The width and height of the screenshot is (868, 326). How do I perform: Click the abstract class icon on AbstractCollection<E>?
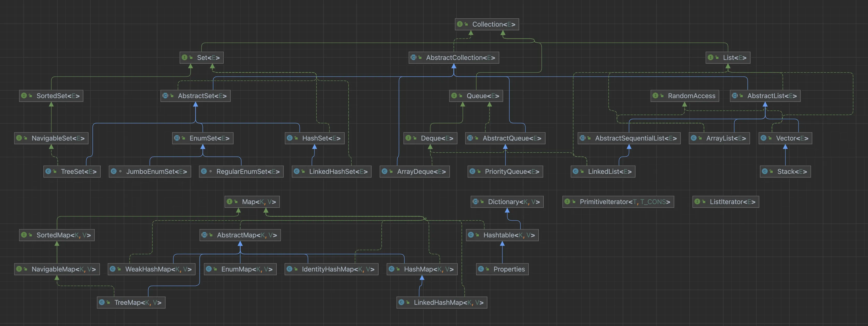tap(413, 58)
